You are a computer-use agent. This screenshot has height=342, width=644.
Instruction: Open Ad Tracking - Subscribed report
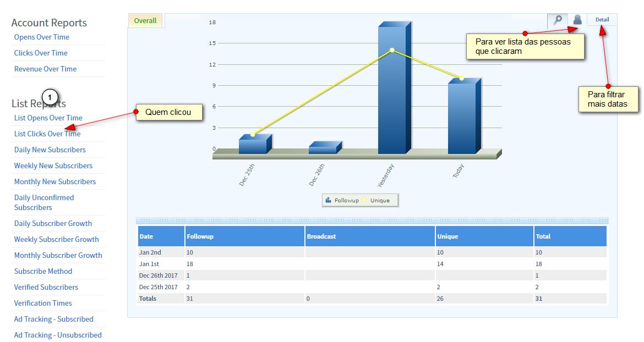(53, 319)
